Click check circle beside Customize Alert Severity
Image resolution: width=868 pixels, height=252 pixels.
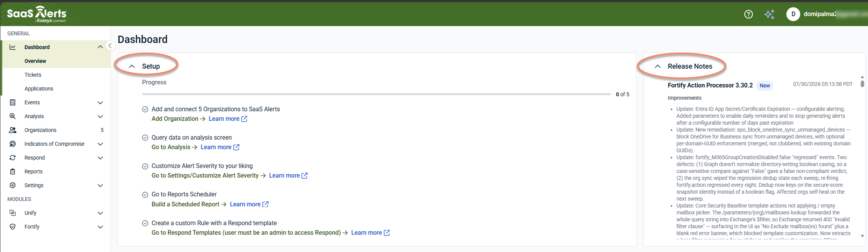coord(145,166)
